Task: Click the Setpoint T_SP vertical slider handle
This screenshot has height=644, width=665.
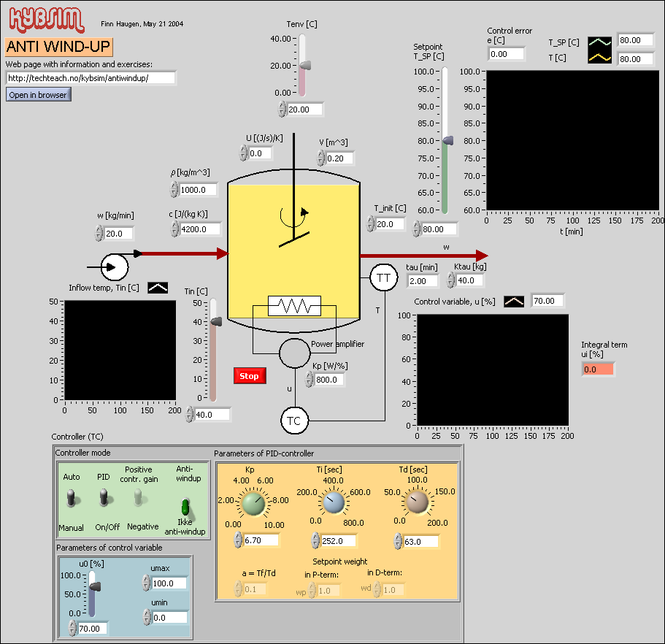Action: [x=447, y=140]
